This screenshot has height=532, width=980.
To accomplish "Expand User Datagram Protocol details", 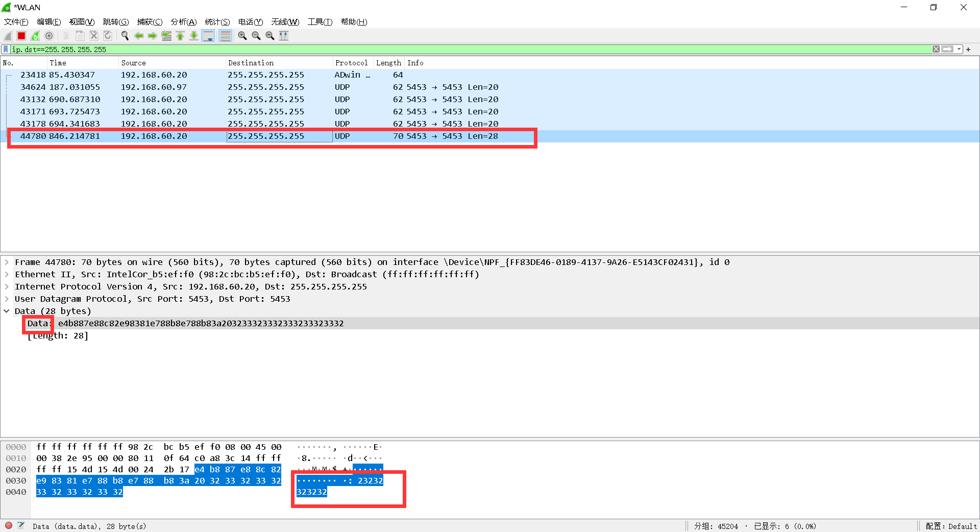I will [7, 299].
